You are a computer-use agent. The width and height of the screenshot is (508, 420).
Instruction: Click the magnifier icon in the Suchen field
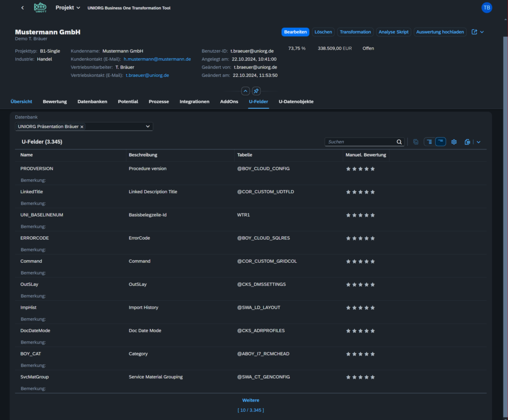(399, 142)
